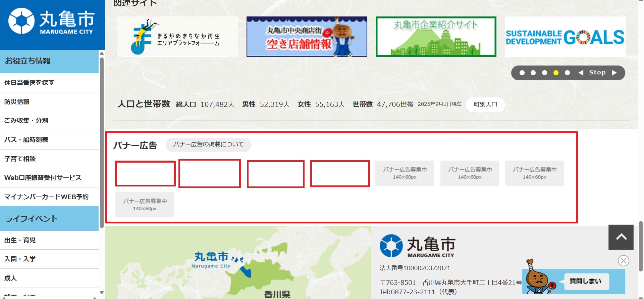644x299 pixels.
Task: Close the chatbot question popup
Action: click(x=624, y=261)
